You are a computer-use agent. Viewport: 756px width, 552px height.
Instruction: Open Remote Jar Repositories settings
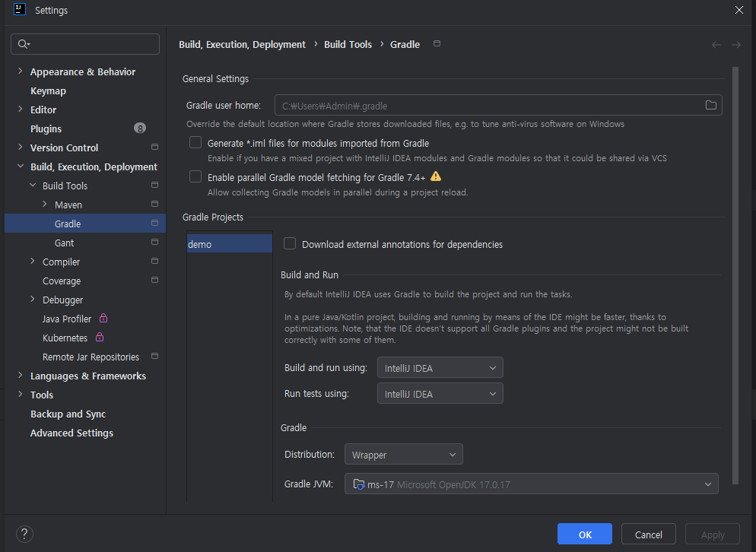click(x=91, y=357)
